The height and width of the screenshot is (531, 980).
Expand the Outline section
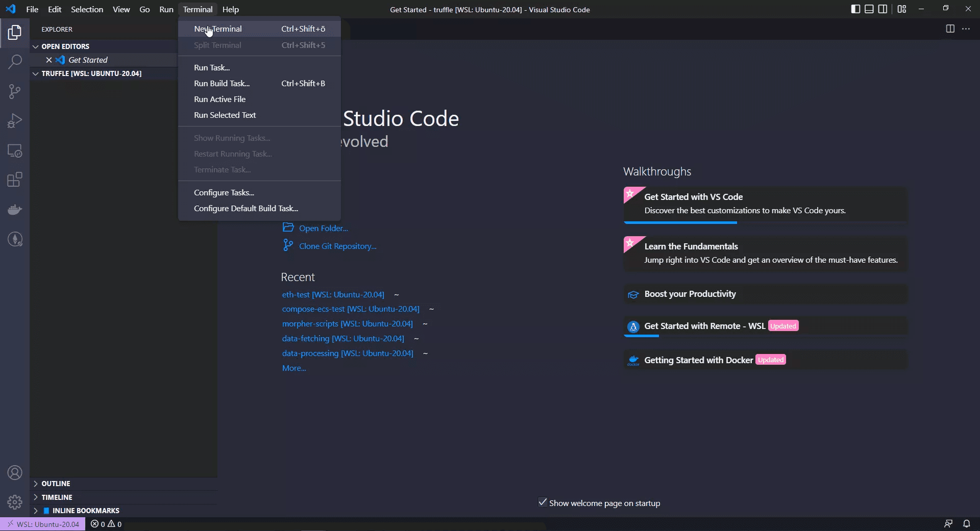pos(124,484)
